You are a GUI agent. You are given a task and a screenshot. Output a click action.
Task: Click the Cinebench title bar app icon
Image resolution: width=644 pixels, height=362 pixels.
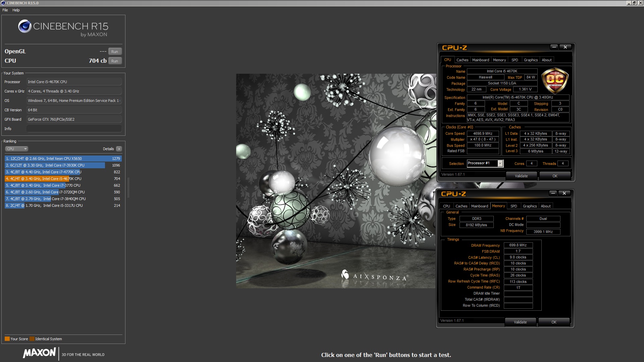click(x=3, y=3)
